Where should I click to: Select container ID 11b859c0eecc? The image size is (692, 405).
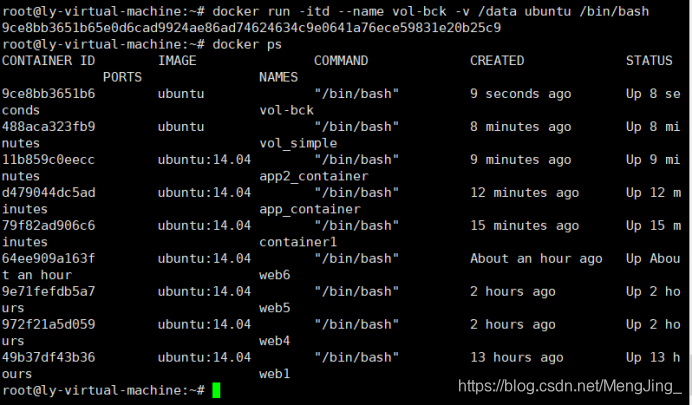click(x=49, y=160)
